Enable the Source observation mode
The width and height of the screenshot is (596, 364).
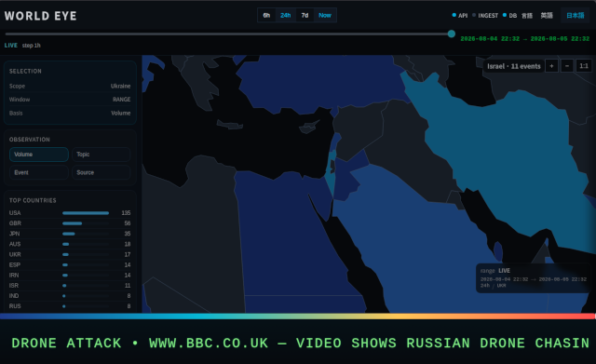click(x=102, y=172)
